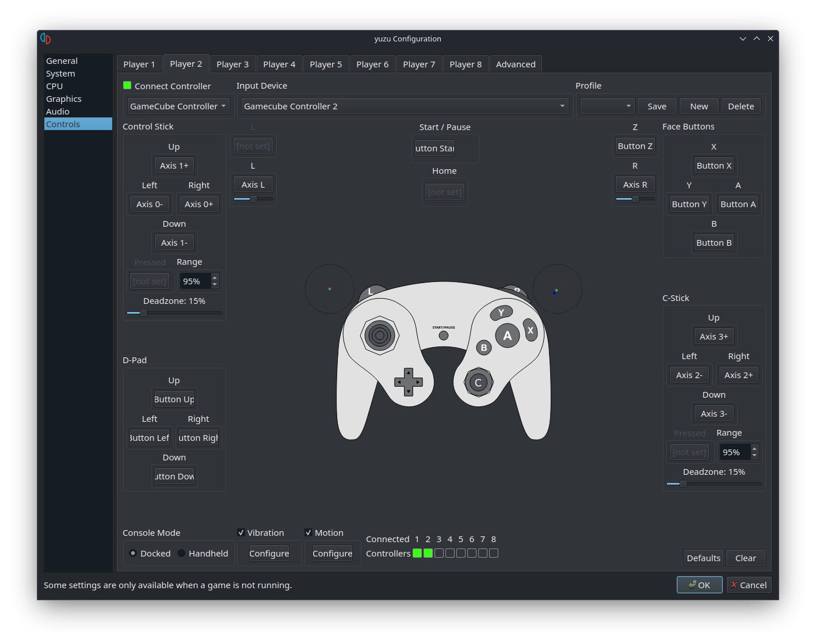Click the Defaults button
The height and width of the screenshot is (644, 816).
(703, 558)
